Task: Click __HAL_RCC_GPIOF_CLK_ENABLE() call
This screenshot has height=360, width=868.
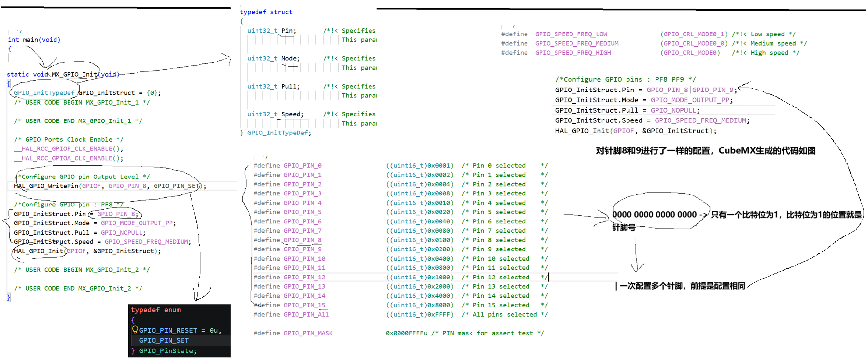Action: click(69, 149)
